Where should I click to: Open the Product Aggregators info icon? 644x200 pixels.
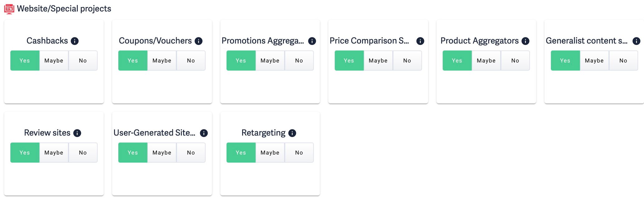coord(526,41)
